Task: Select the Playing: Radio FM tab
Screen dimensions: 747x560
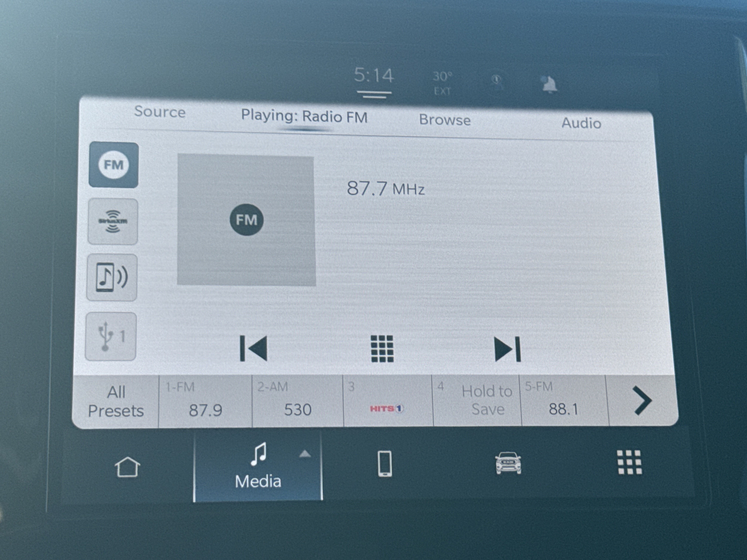Action: pyautogui.click(x=304, y=117)
